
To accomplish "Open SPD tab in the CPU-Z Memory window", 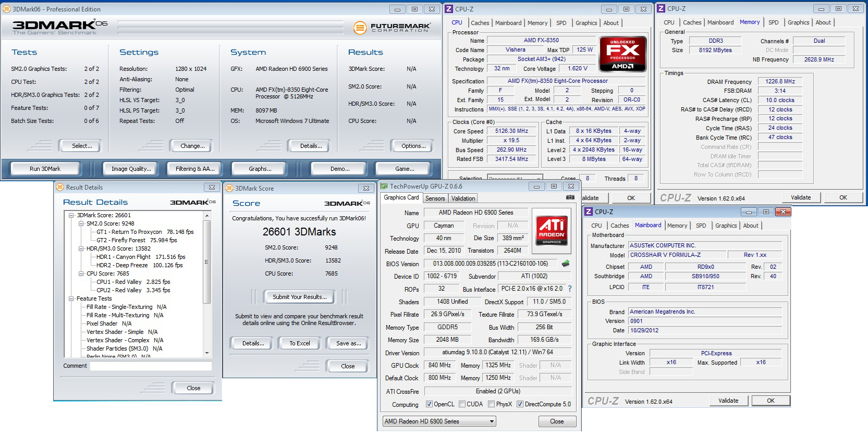I will click(773, 22).
